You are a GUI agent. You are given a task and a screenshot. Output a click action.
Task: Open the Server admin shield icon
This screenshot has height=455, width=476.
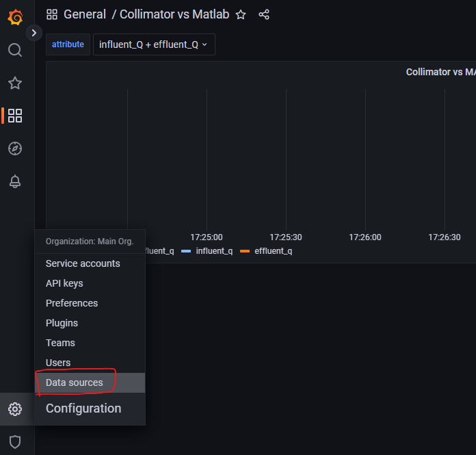click(x=15, y=442)
